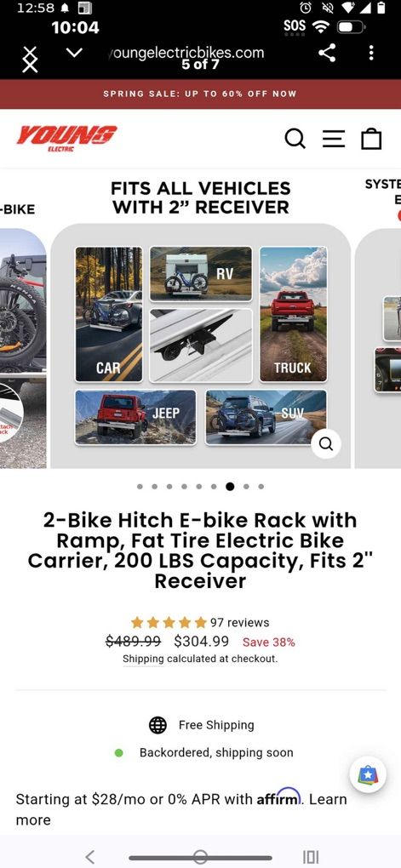401x868 pixels.
Task: Open the site search magnifier icon
Action: click(x=295, y=139)
